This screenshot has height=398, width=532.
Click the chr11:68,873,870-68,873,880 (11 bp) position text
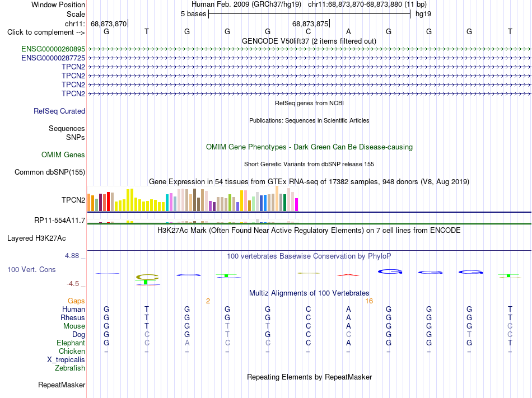click(x=367, y=4)
